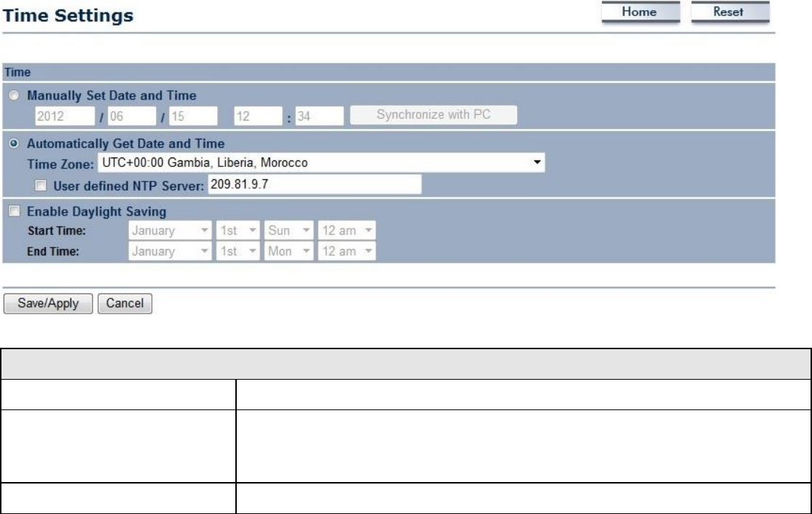Open Start Time week ordinal dropdown
The width and height of the screenshot is (812, 514).
pos(237,230)
